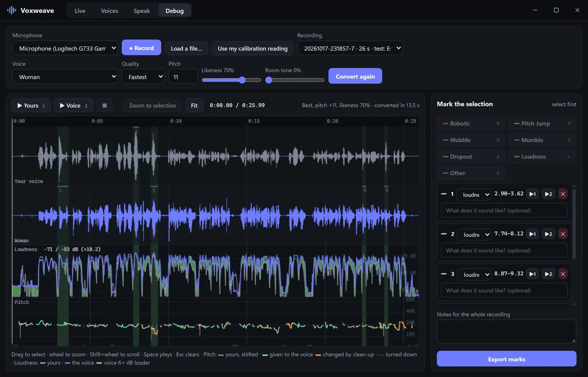Mark selection as Dropout

[x=471, y=157]
